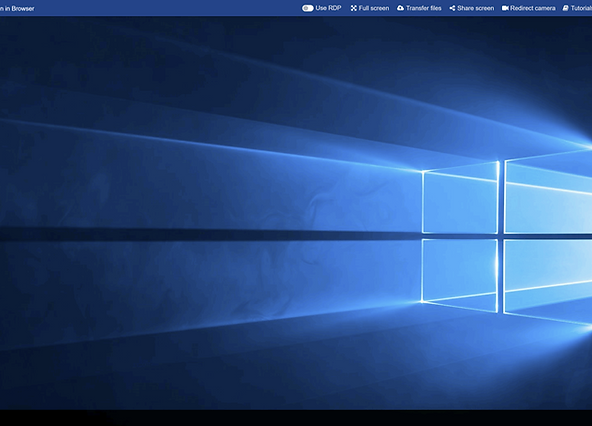
Task: Toggle the Use RDP switch
Action: coord(308,8)
